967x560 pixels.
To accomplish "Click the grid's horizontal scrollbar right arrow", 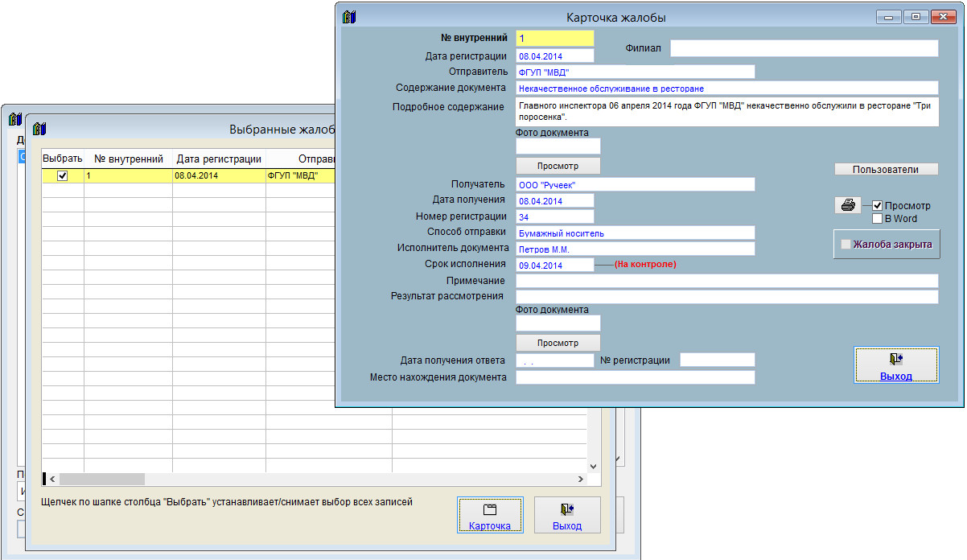I will click(579, 479).
